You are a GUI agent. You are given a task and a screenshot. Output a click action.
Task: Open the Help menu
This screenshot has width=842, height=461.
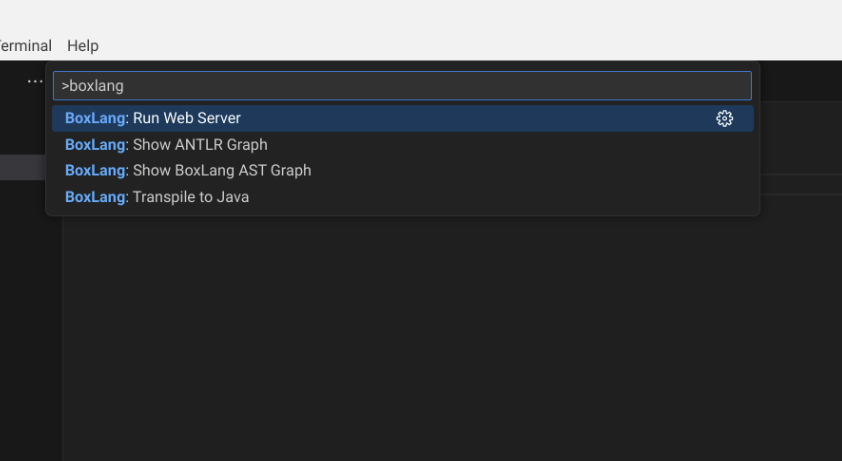83,46
